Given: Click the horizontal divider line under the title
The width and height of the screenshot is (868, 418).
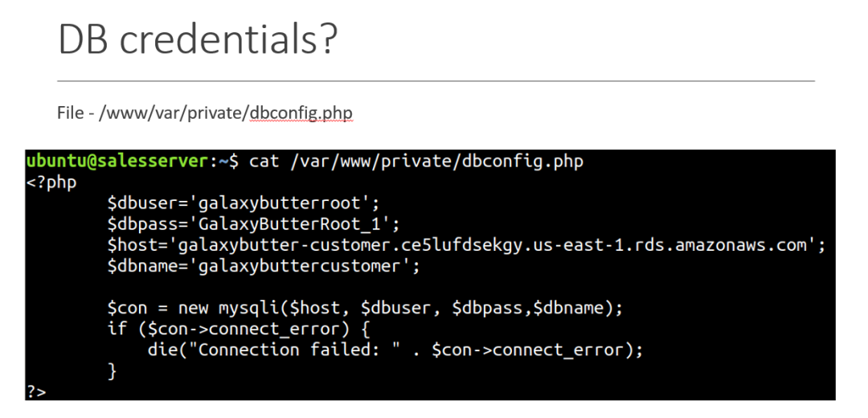Looking at the screenshot, I should coord(436,81).
